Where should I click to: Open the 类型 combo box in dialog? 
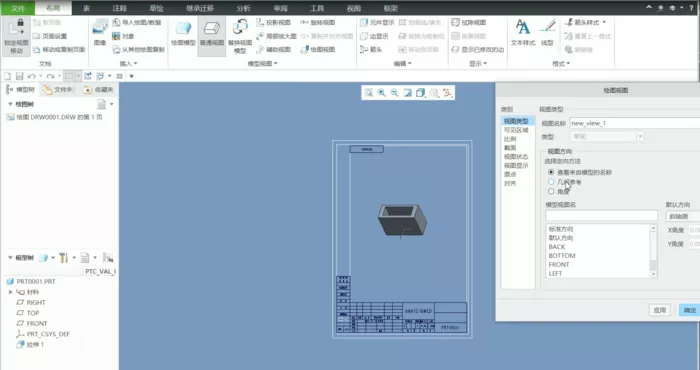pyautogui.click(x=607, y=137)
